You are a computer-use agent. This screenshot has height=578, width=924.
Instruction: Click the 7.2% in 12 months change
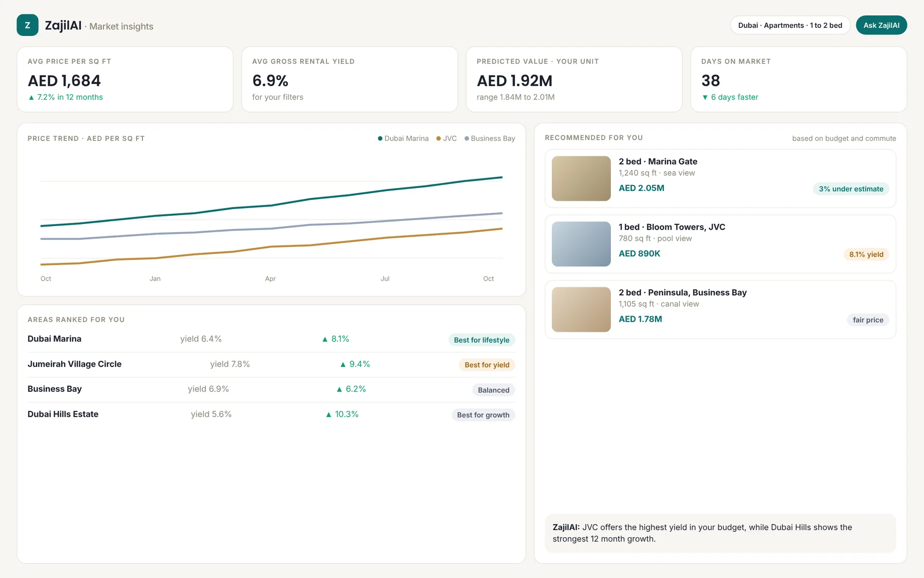65,97
